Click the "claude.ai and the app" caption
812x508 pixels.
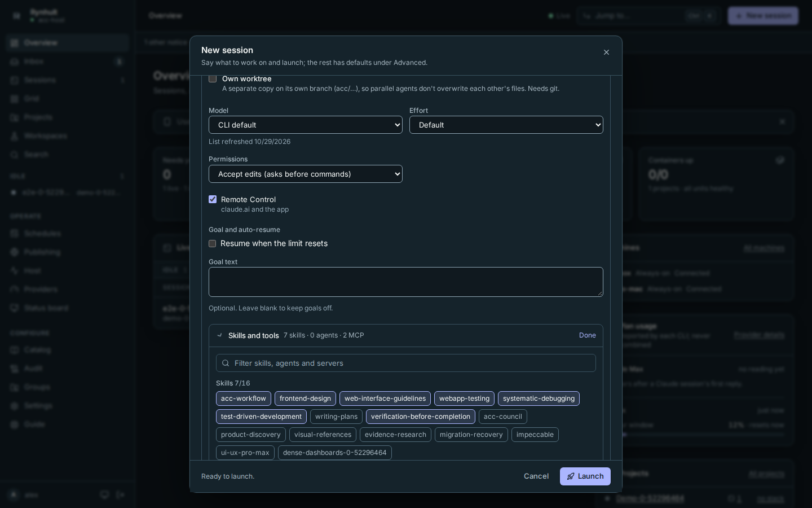(x=255, y=209)
